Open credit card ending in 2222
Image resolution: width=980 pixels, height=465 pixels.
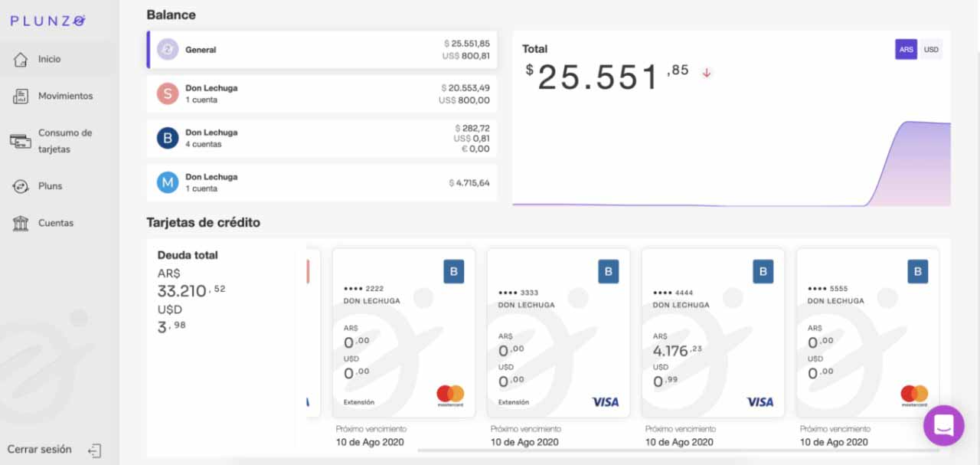pyautogui.click(x=403, y=332)
